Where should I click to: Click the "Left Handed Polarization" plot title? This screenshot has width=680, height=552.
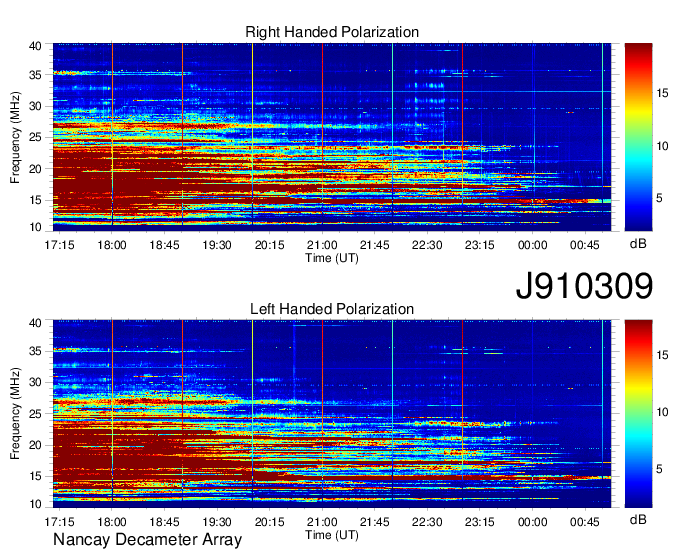tap(332, 309)
